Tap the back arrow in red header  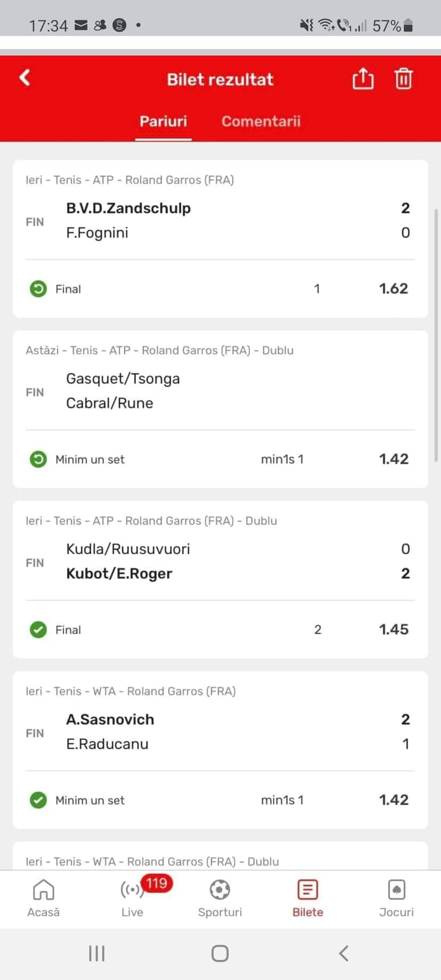tap(25, 78)
